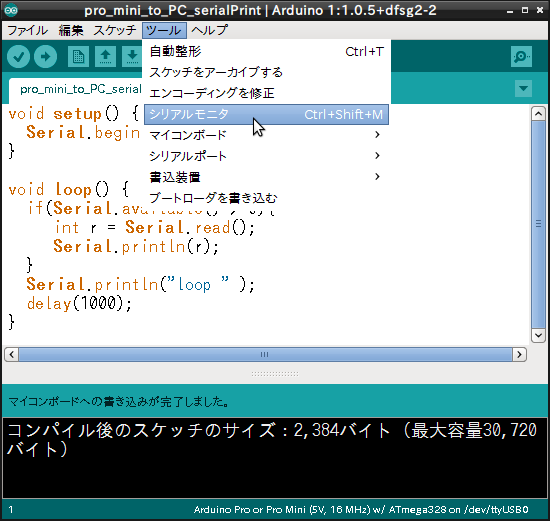The image size is (550, 521).
Task: Choose ブートローダを書き込む
Action: [266, 198]
